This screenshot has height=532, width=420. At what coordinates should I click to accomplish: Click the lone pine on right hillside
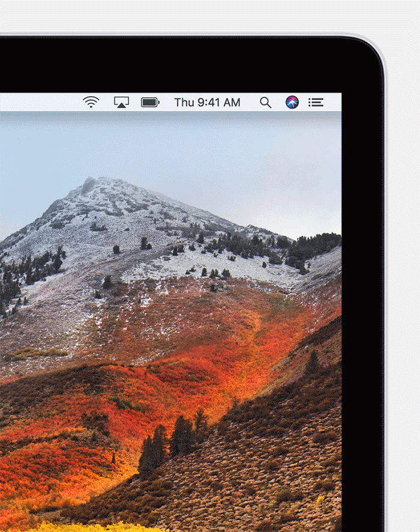tap(312, 363)
